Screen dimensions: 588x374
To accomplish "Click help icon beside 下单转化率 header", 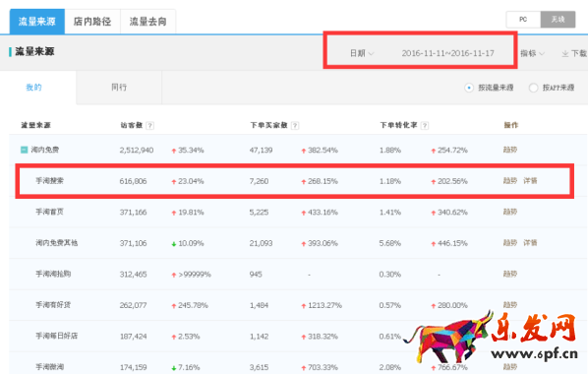I will coord(425,125).
